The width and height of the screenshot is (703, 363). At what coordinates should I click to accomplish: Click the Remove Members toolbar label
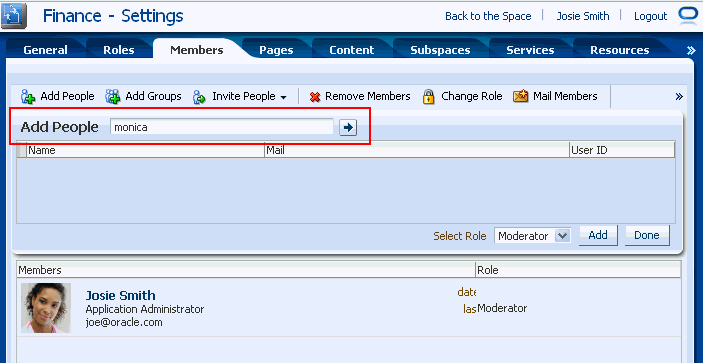tap(368, 96)
